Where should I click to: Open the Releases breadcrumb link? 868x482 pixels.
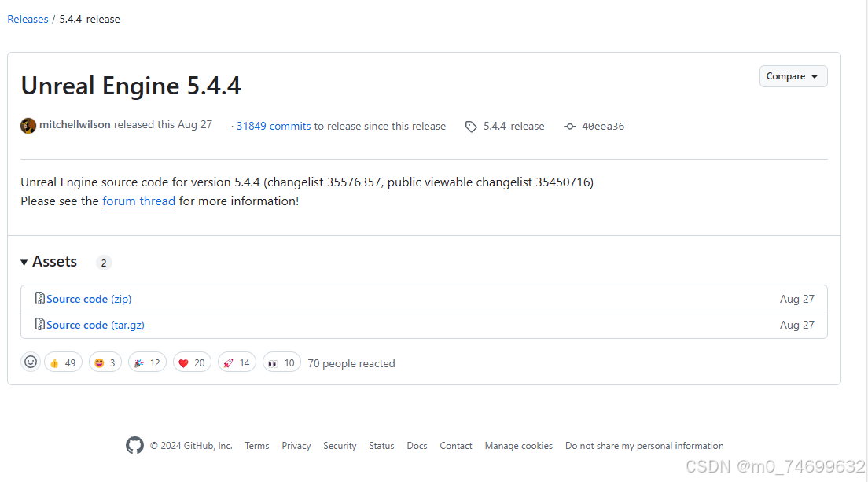(x=28, y=20)
